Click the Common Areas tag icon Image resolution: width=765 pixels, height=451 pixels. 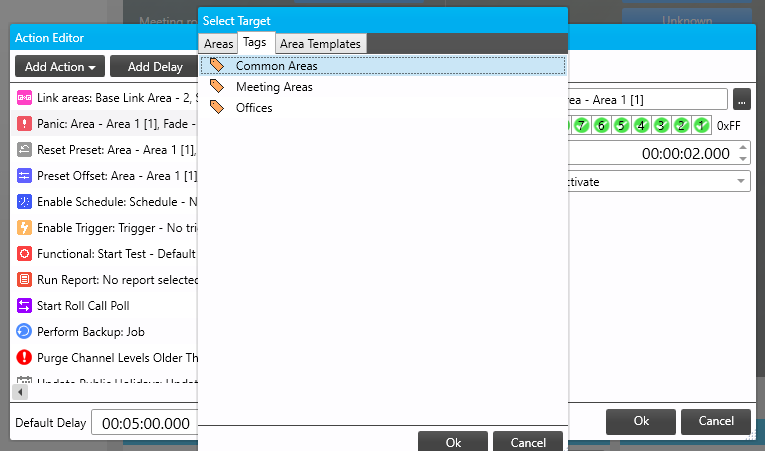click(217, 65)
